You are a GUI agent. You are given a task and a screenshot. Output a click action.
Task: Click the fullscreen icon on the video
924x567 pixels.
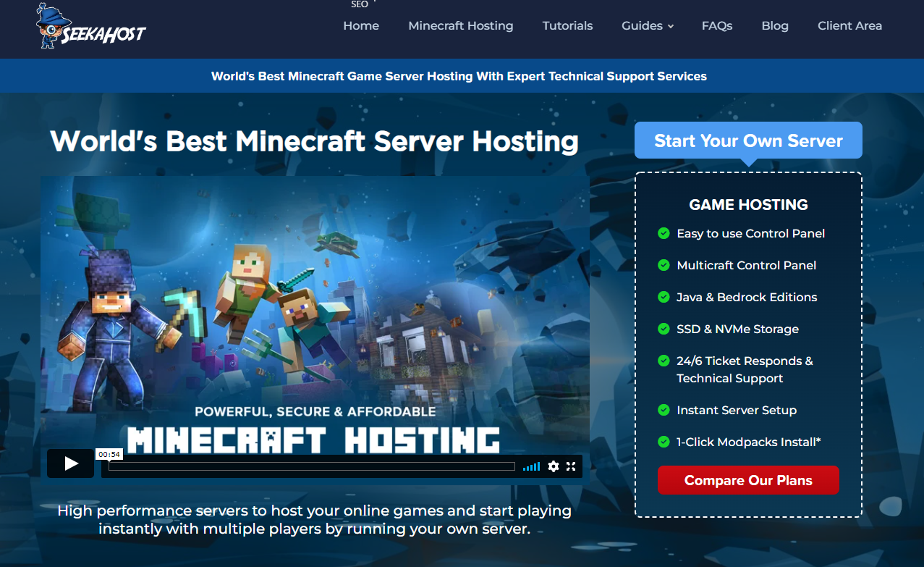[571, 466]
